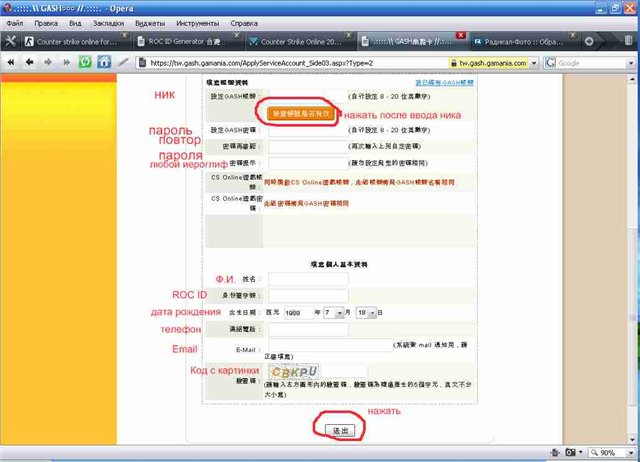
Task: Focus the name (姓名) input field
Action: [308, 279]
